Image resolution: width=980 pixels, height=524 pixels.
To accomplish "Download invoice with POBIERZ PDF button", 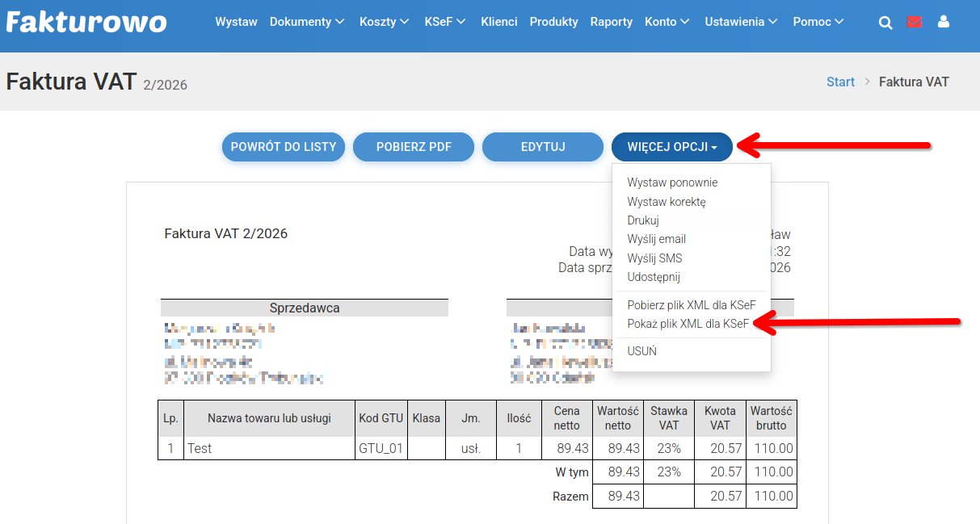I will [x=414, y=147].
